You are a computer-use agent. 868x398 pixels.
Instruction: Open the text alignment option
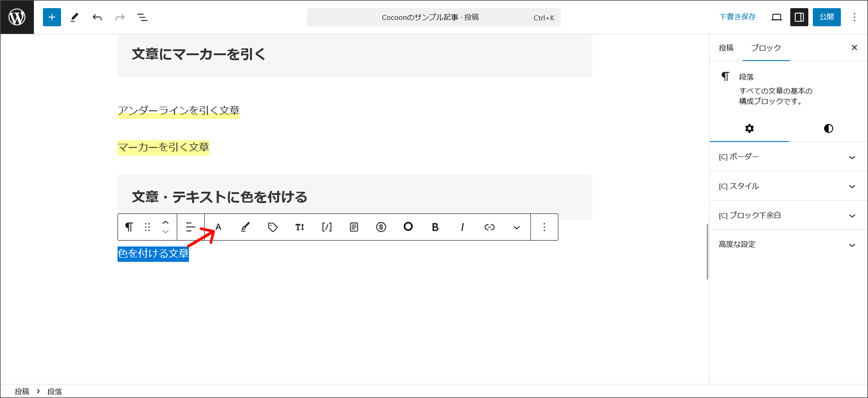coord(191,227)
